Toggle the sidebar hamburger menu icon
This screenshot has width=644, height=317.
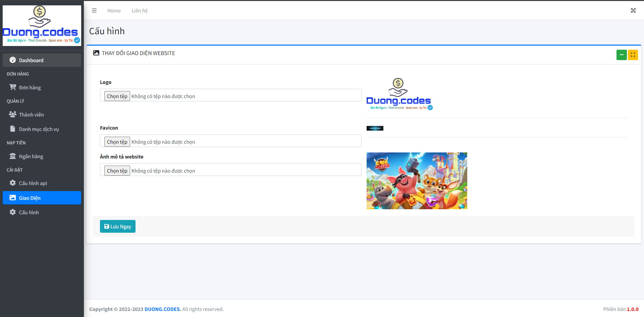94,10
